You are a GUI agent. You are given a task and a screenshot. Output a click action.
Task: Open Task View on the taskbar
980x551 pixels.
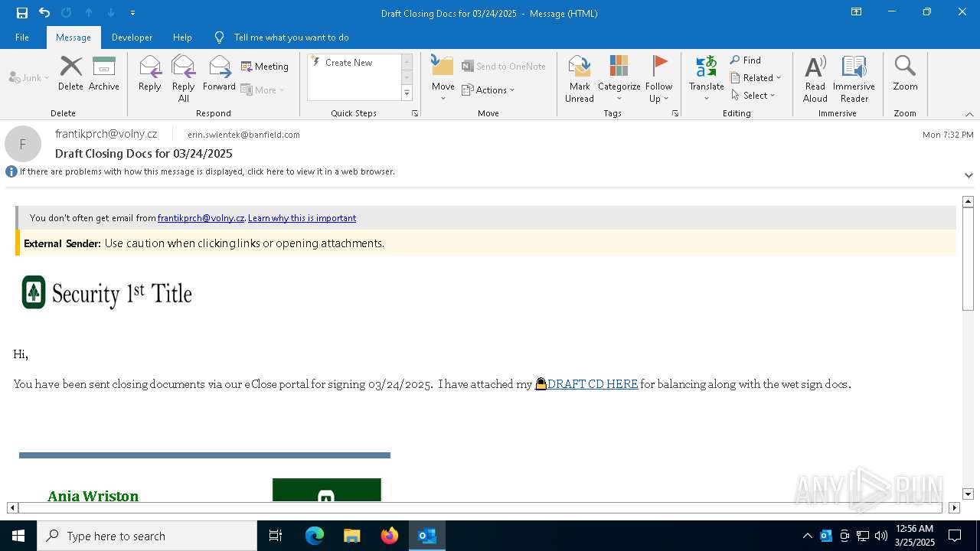coord(276,536)
